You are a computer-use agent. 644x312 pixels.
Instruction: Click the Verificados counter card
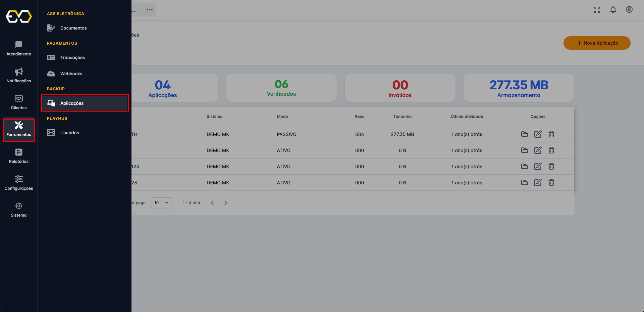[x=281, y=88]
